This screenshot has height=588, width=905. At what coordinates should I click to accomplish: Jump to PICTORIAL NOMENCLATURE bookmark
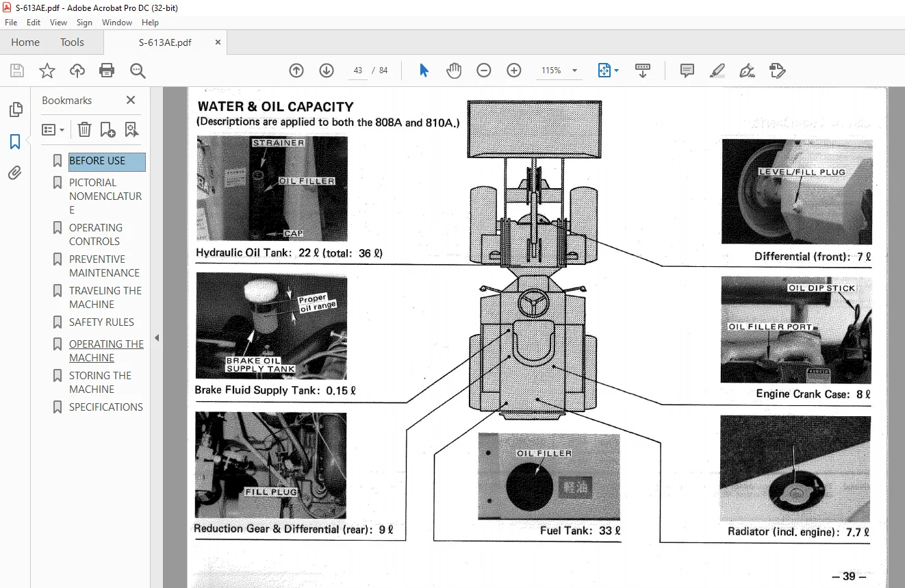[x=105, y=196]
